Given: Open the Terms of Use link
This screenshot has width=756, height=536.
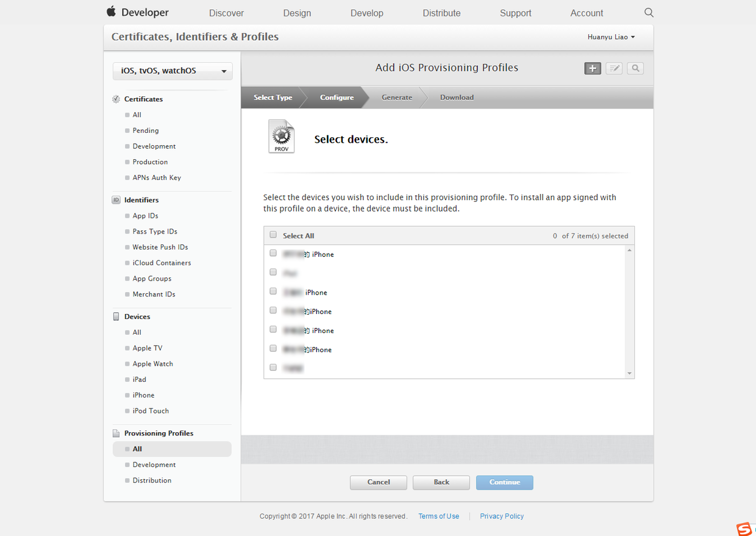Looking at the screenshot, I should coord(439,516).
